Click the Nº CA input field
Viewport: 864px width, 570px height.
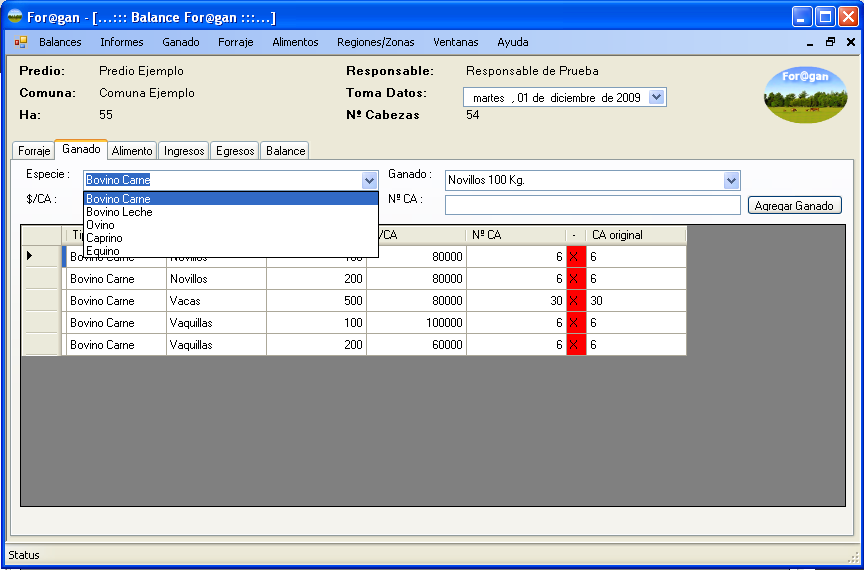592,205
